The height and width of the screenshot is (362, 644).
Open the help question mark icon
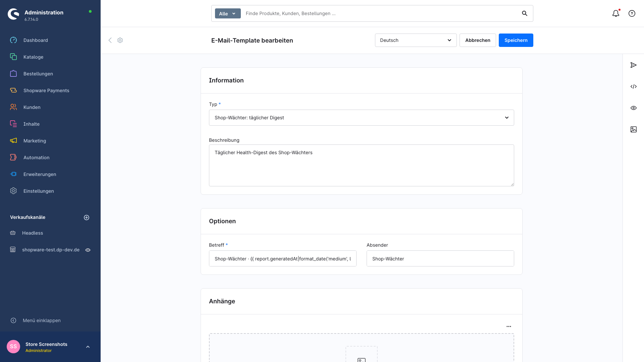632,13
